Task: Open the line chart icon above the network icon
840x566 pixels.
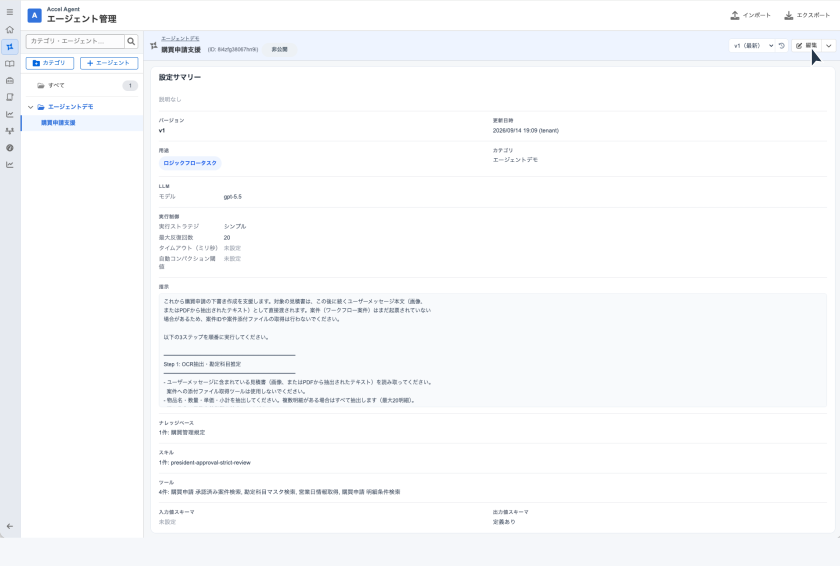Action: pos(10,114)
